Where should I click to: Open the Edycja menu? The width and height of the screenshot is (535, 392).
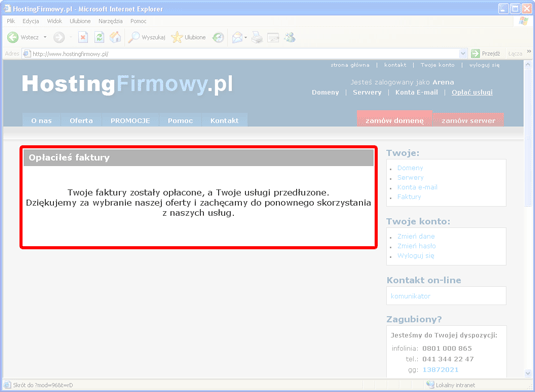click(x=31, y=21)
